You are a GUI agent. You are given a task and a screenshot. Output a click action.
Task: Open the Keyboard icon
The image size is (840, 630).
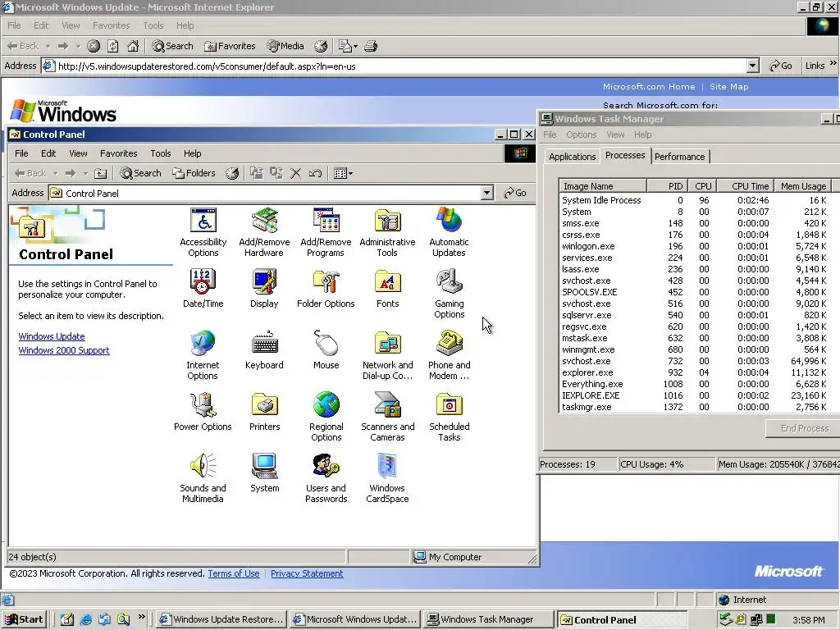click(264, 350)
